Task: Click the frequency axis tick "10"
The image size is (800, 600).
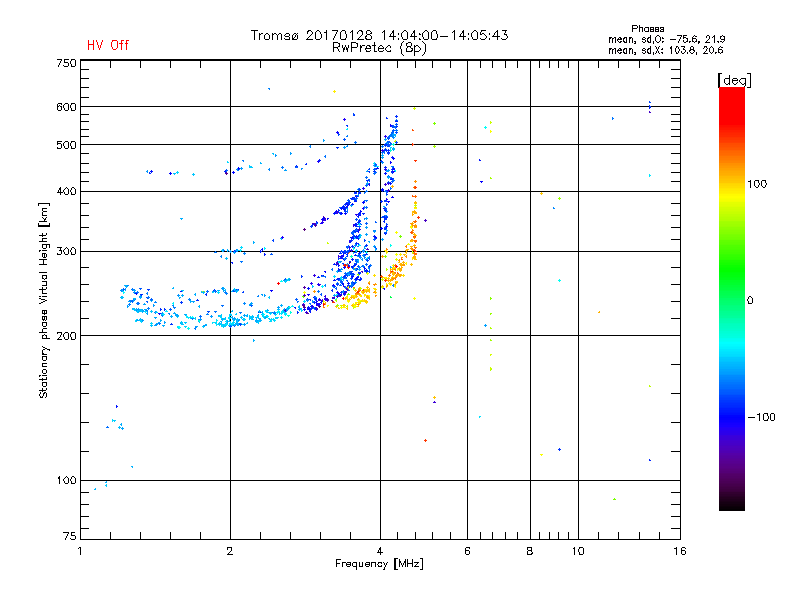Action: (578, 551)
